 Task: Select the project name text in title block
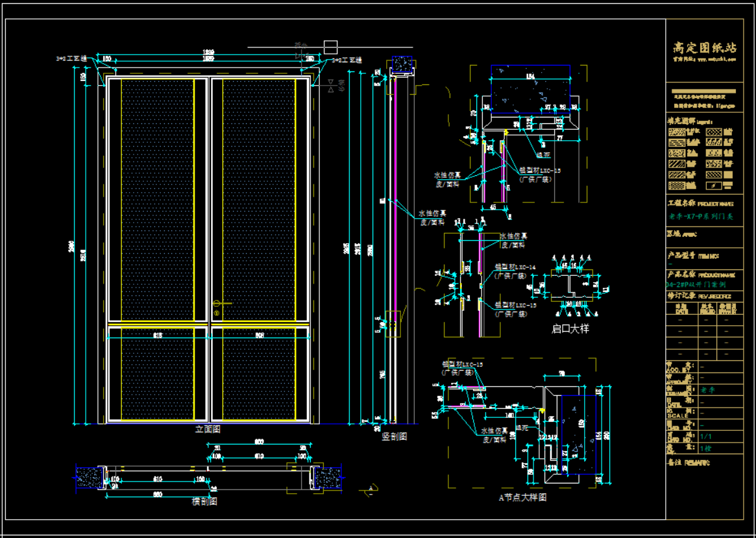[x=701, y=217]
